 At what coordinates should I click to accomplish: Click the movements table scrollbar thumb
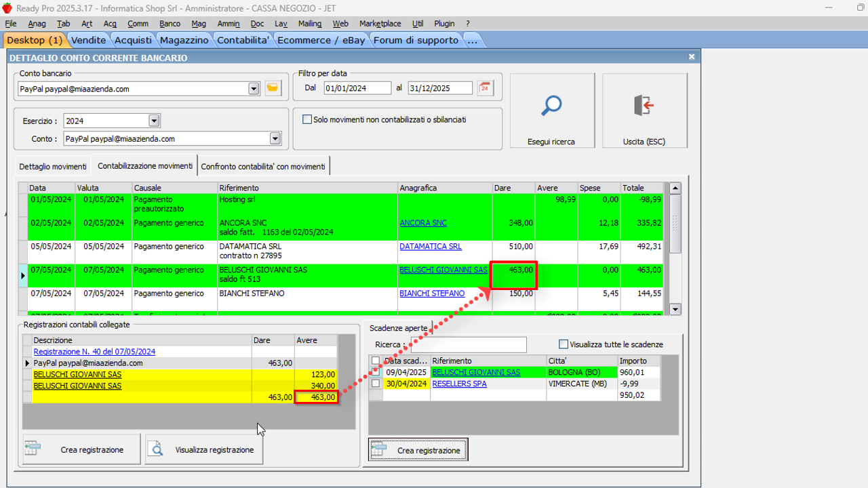[675, 224]
